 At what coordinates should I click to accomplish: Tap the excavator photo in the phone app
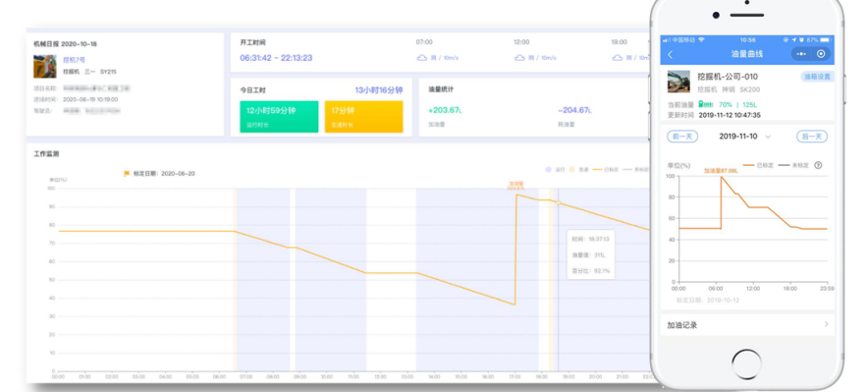click(678, 82)
